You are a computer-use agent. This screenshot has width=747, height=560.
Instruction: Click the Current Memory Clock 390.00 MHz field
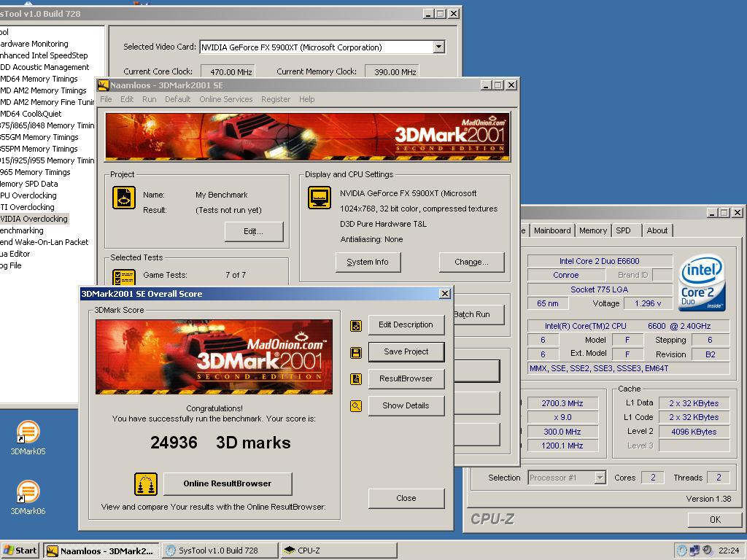coord(392,71)
